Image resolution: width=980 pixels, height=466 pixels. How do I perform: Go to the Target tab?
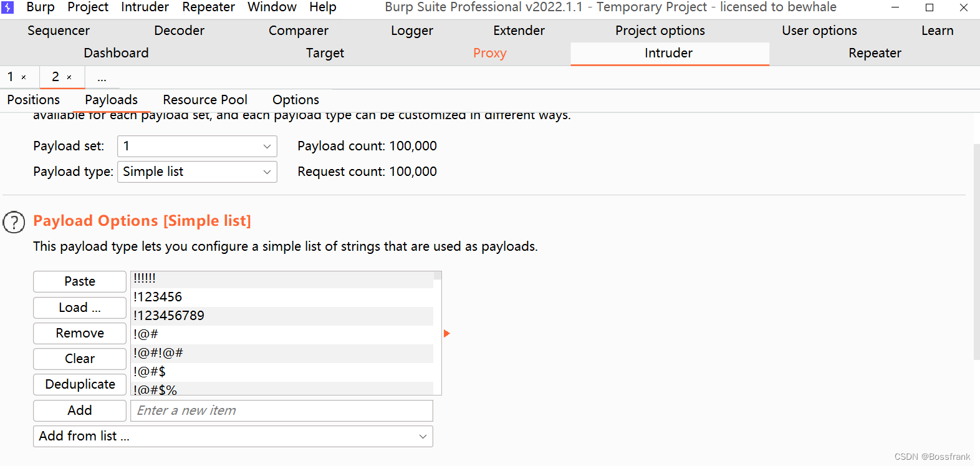325,53
